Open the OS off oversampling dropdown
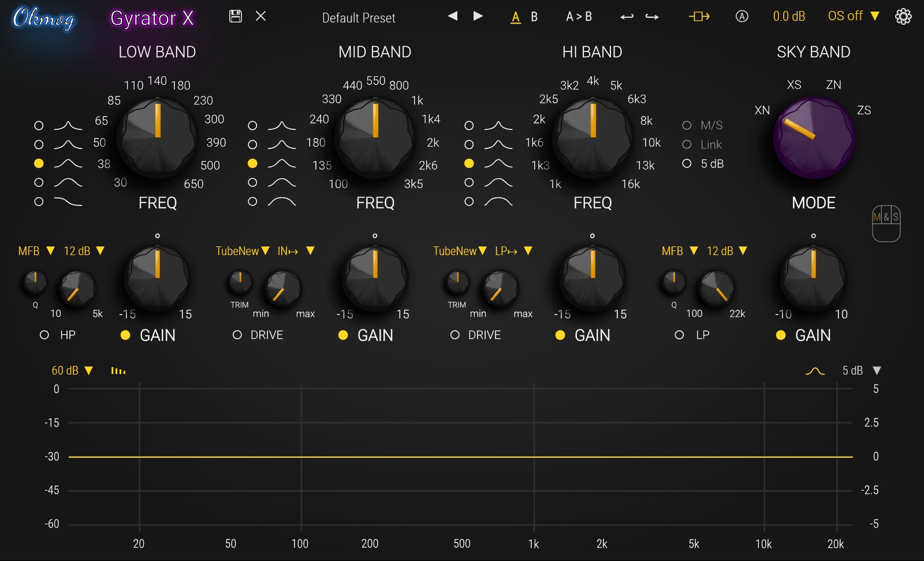924x561 pixels. [x=853, y=16]
